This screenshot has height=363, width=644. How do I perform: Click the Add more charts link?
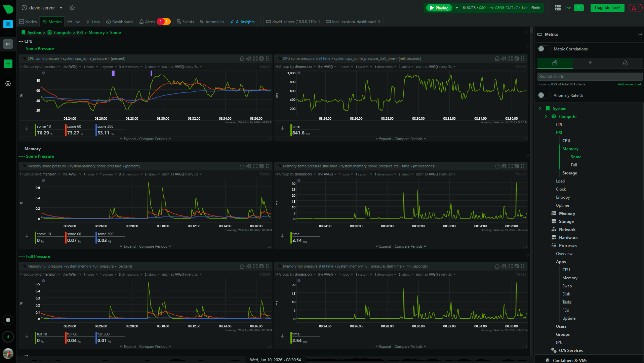(x=630, y=84)
